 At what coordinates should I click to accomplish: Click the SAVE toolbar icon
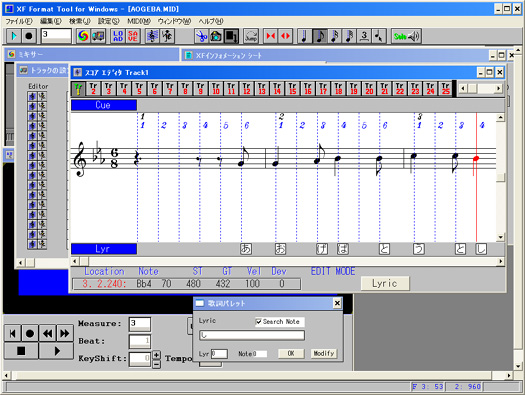click(x=133, y=36)
